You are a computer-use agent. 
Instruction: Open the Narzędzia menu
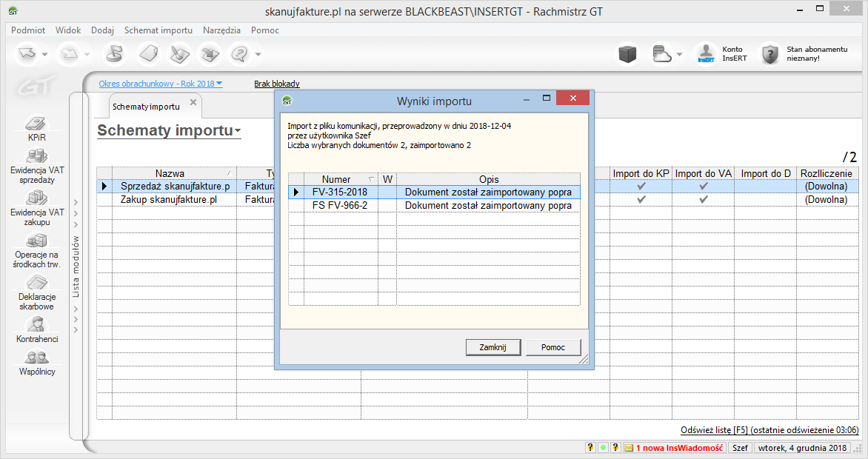[221, 30]
